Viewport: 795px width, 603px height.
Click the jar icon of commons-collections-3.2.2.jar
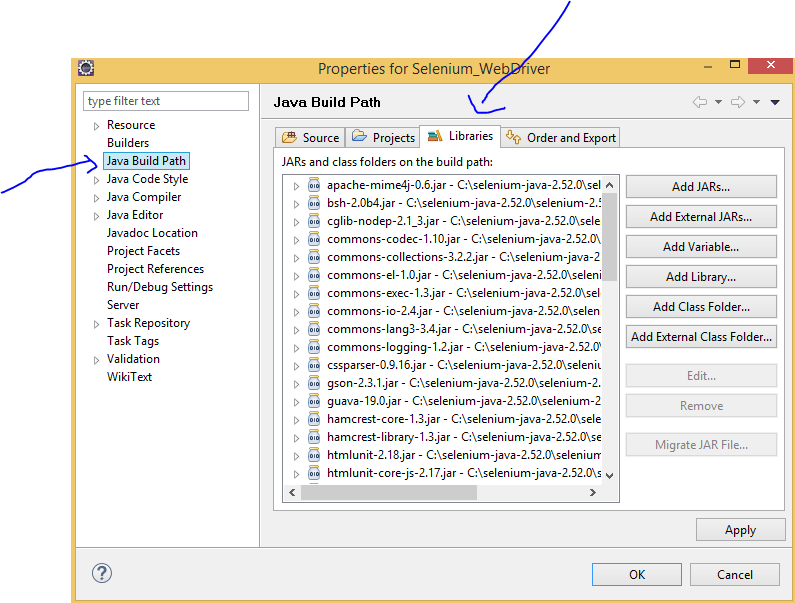tap(314, 257)
